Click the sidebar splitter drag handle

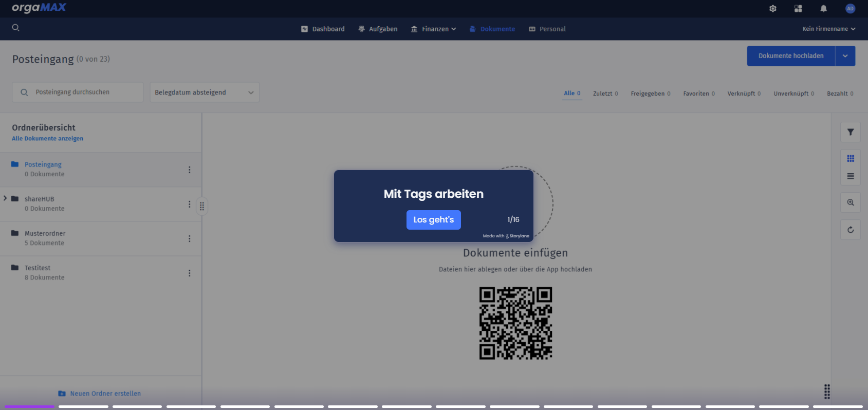click(202, 206)
